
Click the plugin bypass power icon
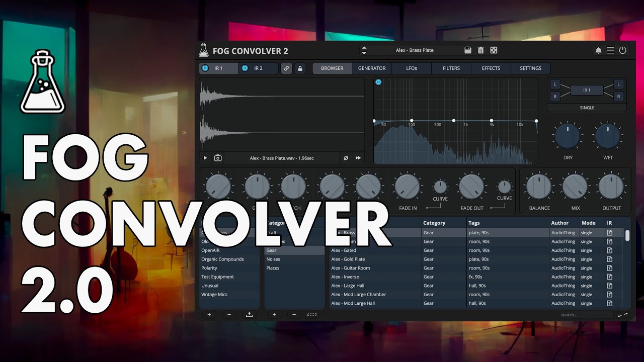click(623, 50)
